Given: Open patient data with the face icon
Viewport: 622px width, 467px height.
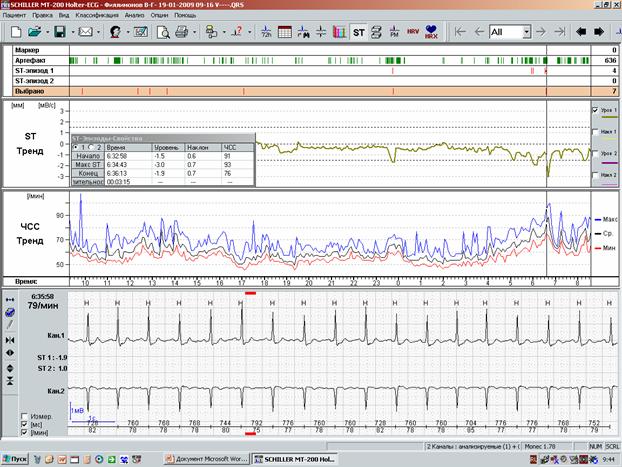Looking at the screenshot, I should [115, 32].
